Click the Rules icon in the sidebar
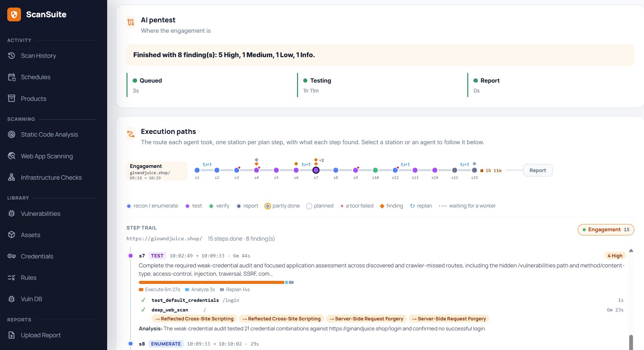Screen dimensions: 644x350 (12, 278)
